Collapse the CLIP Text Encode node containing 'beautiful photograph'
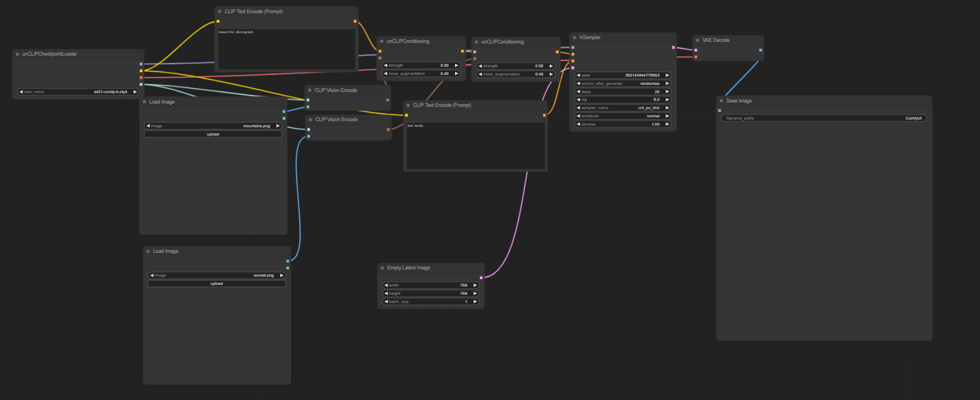 219,11
